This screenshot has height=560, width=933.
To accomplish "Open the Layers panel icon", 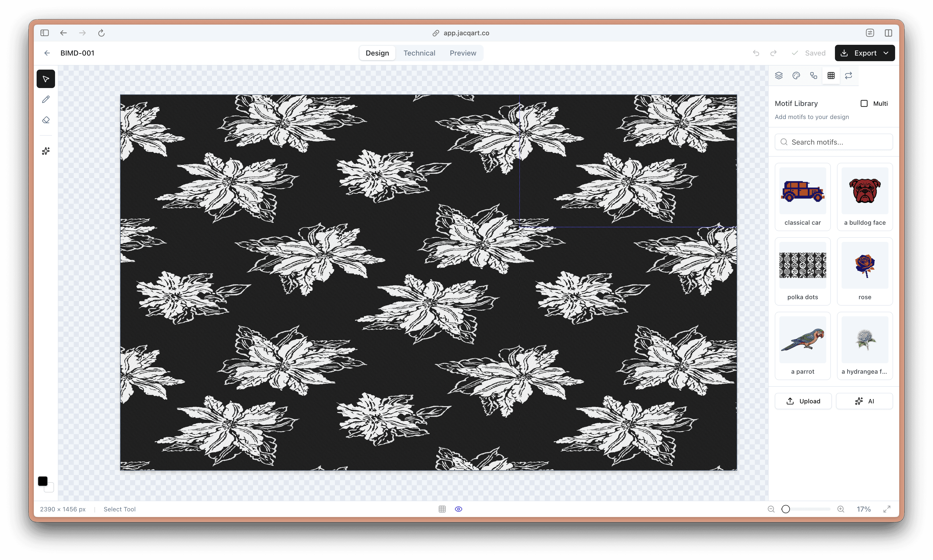I will click(779, 76).
